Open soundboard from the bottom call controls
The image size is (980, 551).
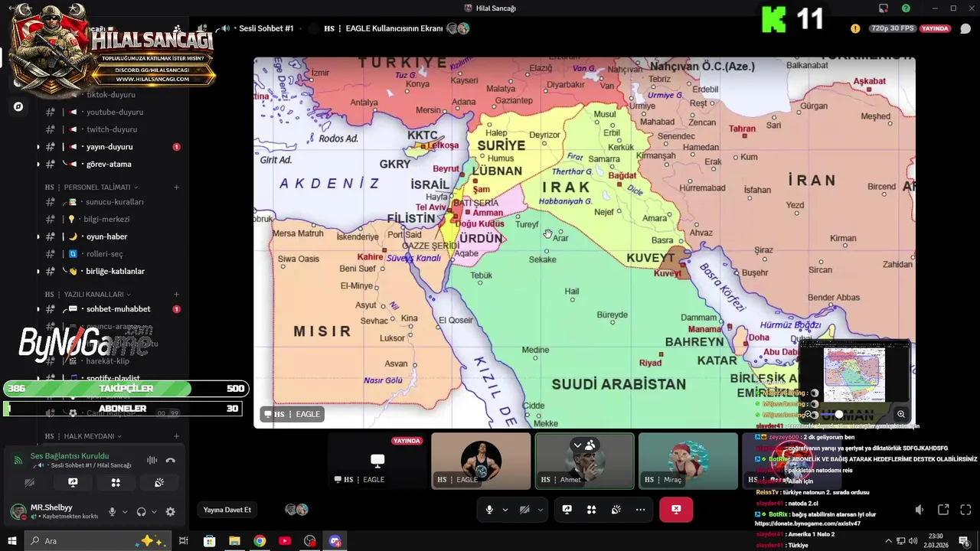[616, 510]
